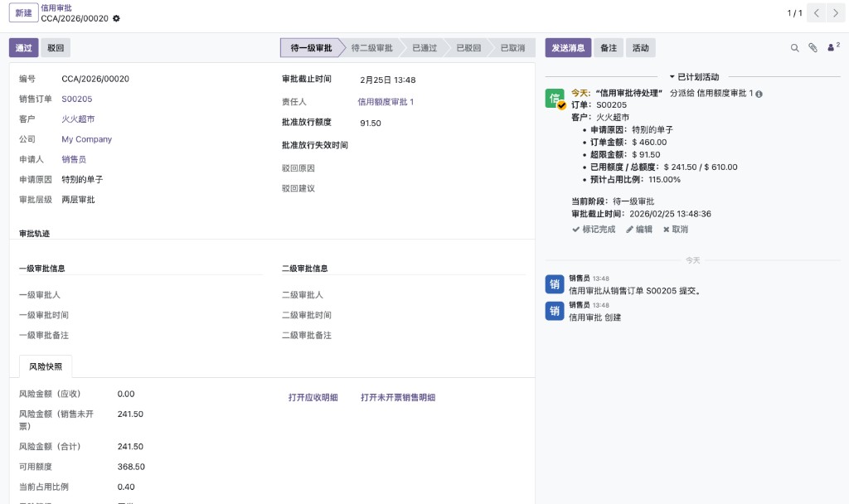The height and width of the screenshot is (504, 849).
Task: Show followers icon with count 2
Action: point(833,47)
